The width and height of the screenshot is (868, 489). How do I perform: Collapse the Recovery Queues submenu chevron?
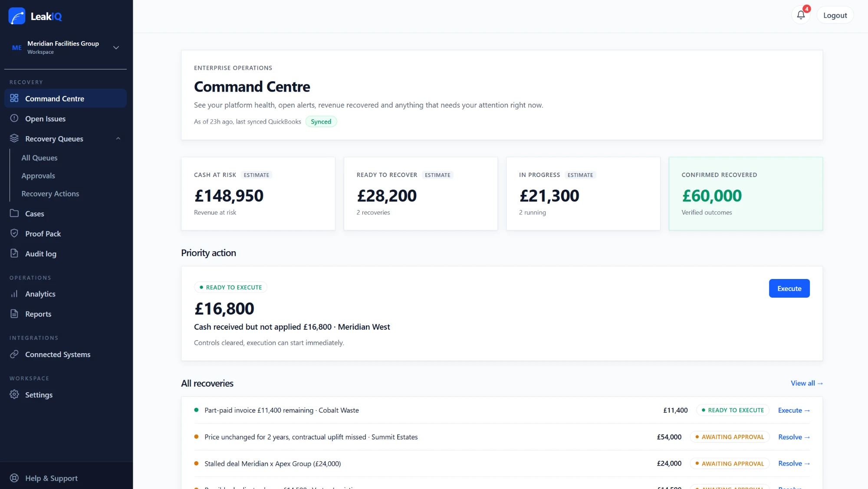click(x=118, y=138)
